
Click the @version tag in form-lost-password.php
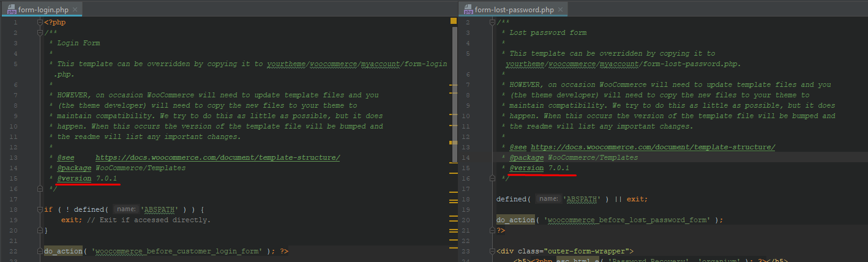(x=526, y=168)
